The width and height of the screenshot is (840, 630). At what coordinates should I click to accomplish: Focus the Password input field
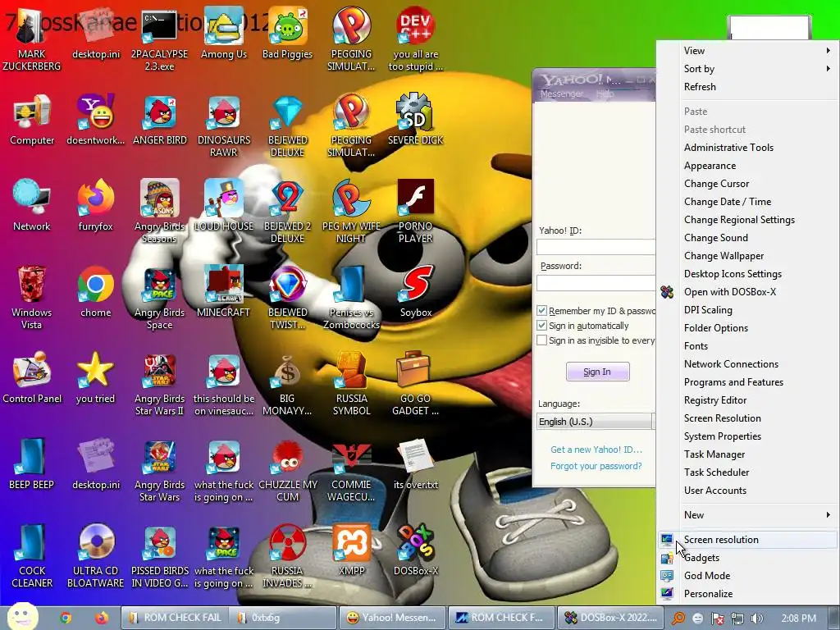click(596, 283)
